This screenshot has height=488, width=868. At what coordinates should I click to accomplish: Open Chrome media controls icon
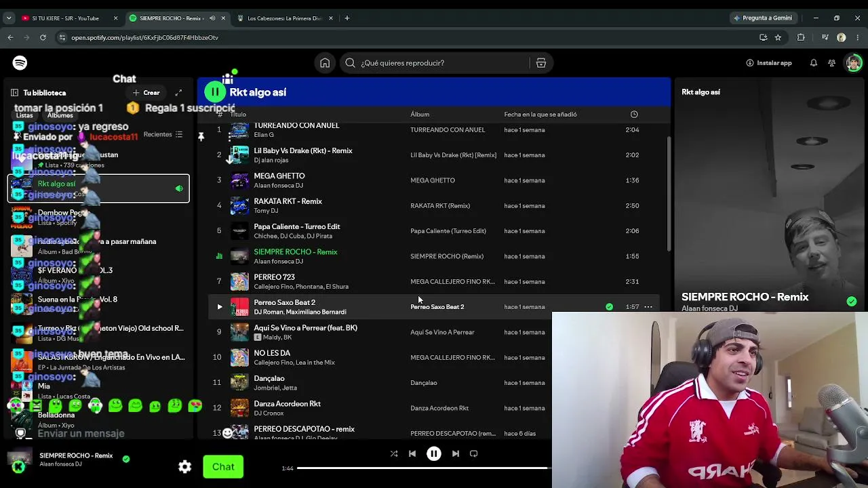(825, 37)
